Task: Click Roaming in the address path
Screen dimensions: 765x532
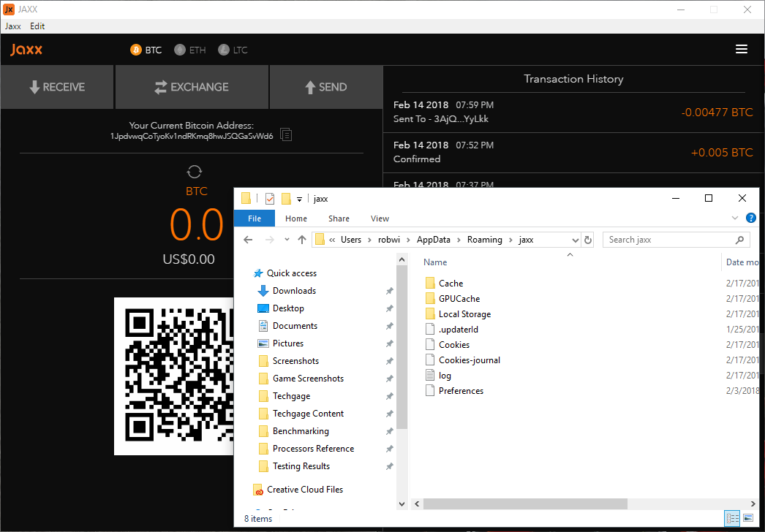Action: [x=484, y=240]
